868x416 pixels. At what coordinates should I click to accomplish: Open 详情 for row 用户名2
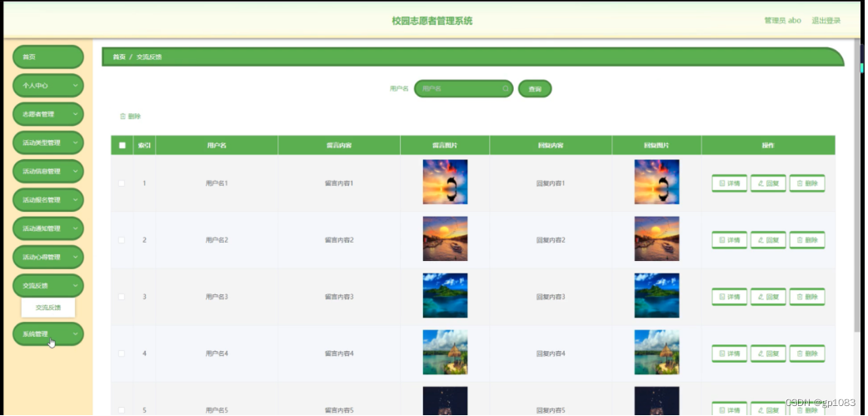(x=729, y=240)
